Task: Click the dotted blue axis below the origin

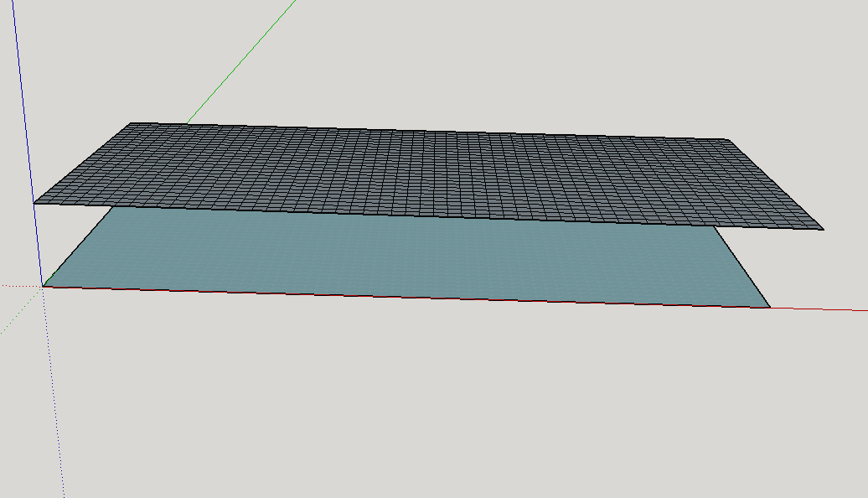Action: 54,394
